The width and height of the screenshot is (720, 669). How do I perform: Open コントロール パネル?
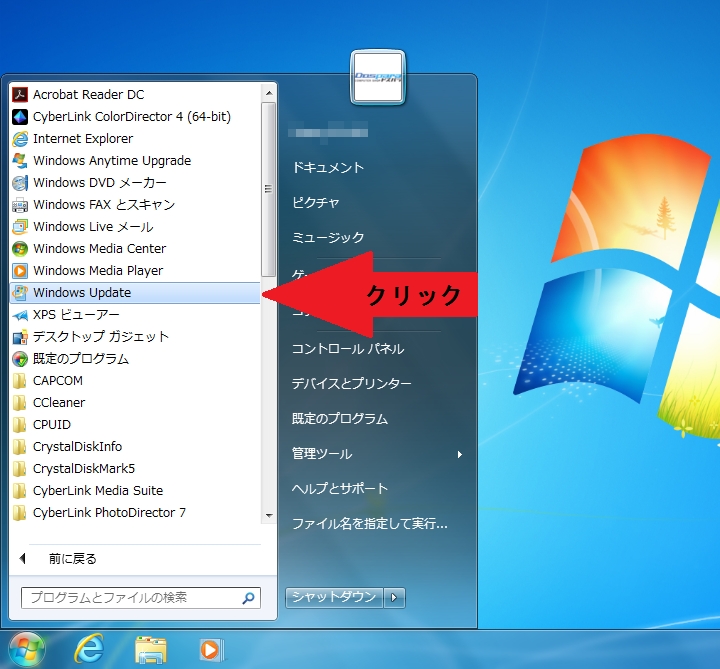tap(348, 349)
